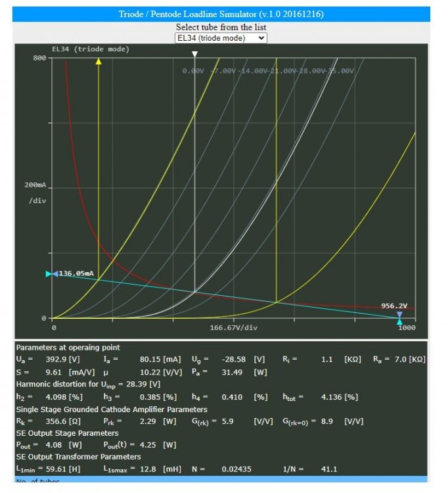Viewport: 448px width, 493px height.
Task: Open the Select tube dropdown list
Action: [x=221, y=38]
